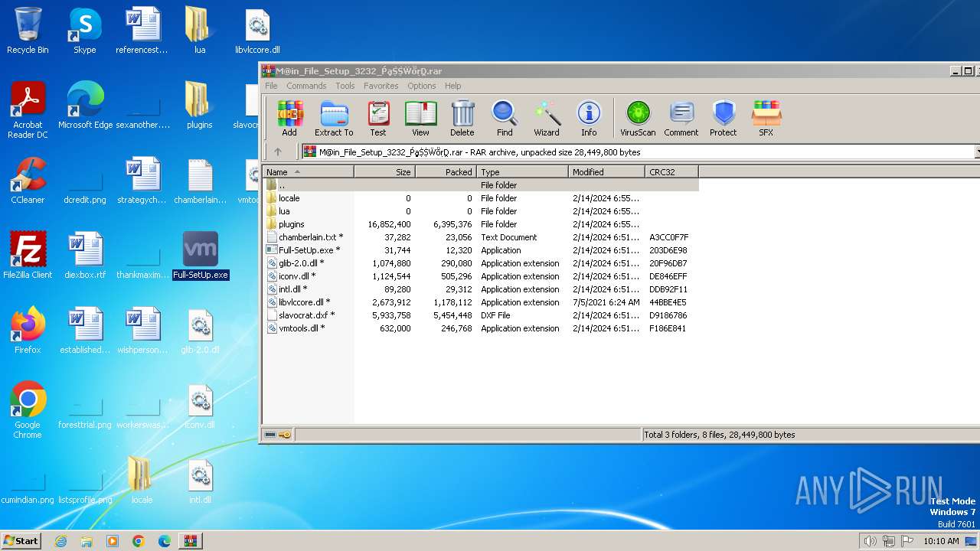Select Full-SetUp.exe desktop icon
Screen dimensions: 980x551
(x=200, y=256)
